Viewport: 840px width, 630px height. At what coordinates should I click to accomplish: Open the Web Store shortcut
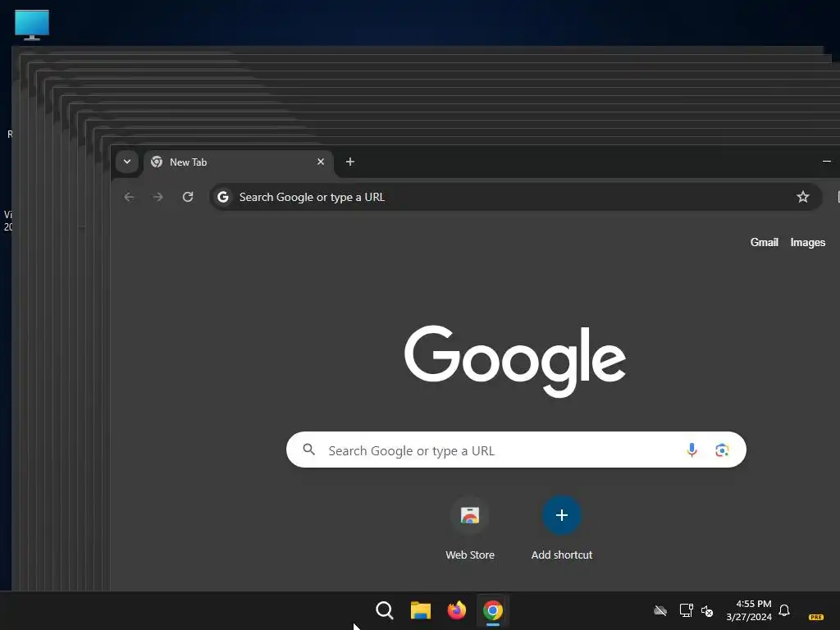(470, 515)
